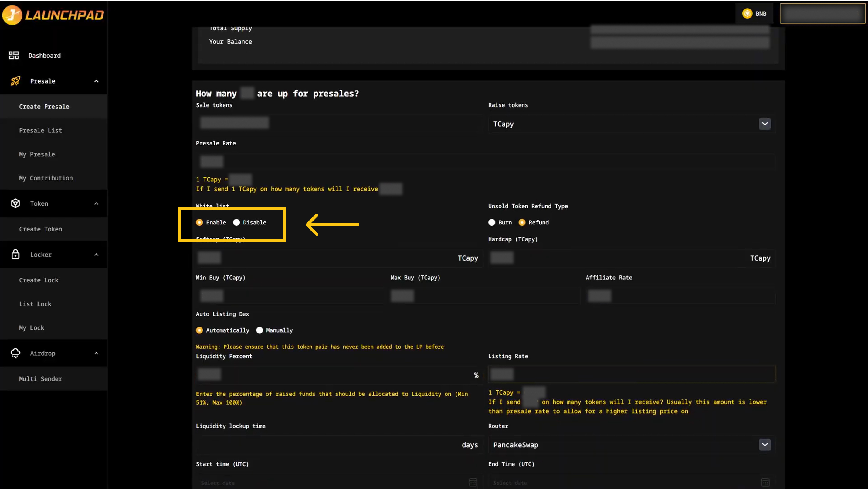868x489 pixels.
Task: Open the Multi Sender link
Action: pyautogui.click(x=40, y=379)
